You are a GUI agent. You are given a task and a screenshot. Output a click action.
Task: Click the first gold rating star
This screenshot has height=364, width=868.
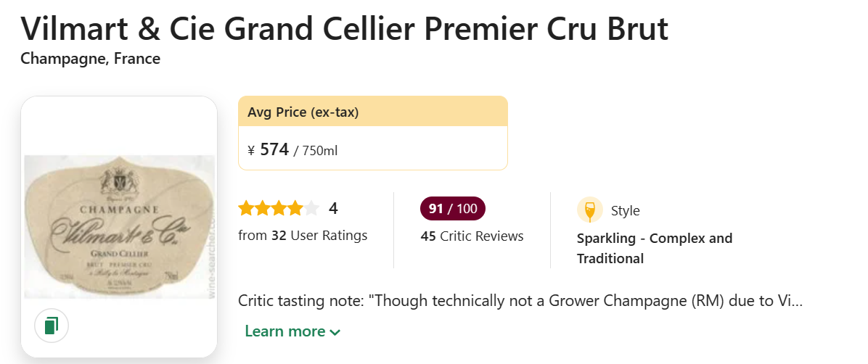pos(246,209)
